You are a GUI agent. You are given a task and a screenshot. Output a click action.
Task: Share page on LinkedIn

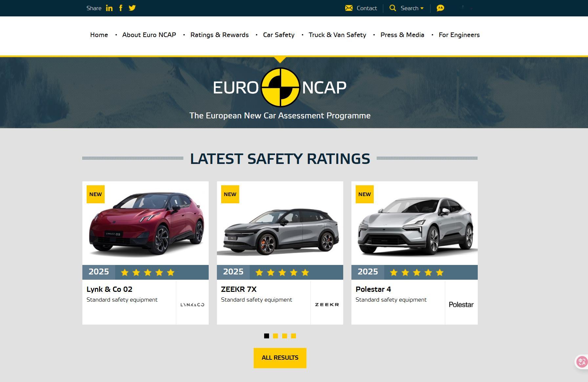pyautogui.click(x=109, y=8)
